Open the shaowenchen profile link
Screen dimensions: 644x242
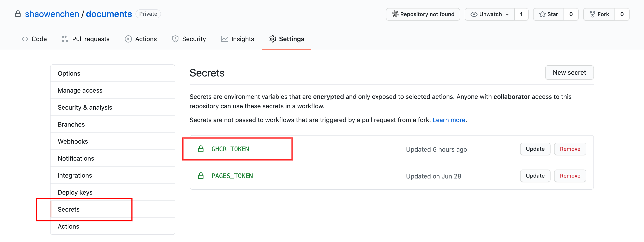[x=52, y=14]
